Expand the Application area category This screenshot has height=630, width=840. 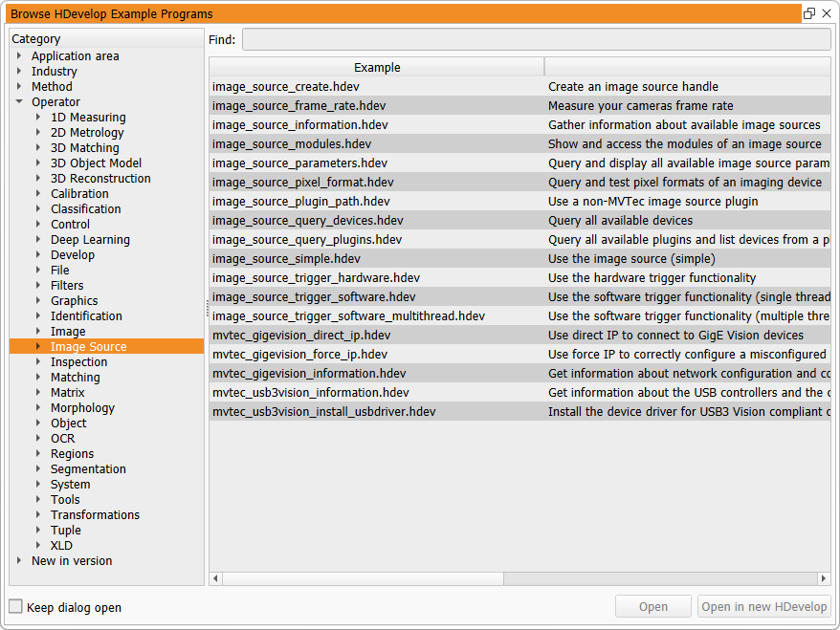pyautogui.click(x=18, y=56)
